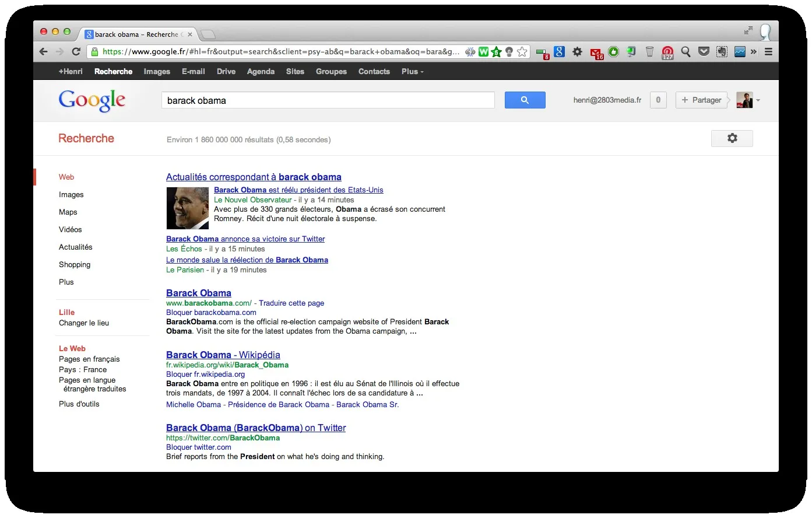
Task: Select Maps in the left sidebar
Action: pyautogui.click(x=68, y=212)
